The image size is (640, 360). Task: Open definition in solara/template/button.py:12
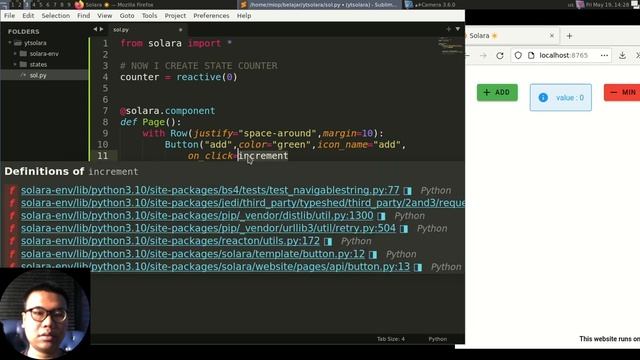(193, 254)
